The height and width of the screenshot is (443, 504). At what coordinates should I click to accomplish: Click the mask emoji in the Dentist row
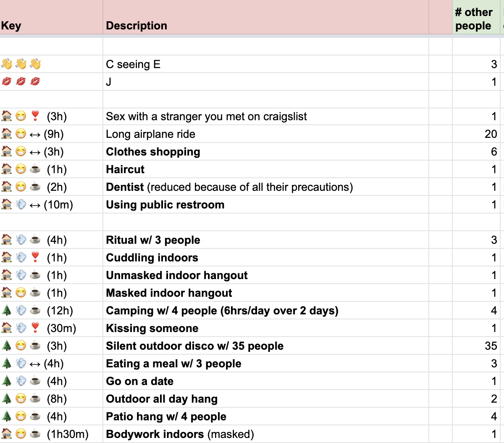point(20,187)
